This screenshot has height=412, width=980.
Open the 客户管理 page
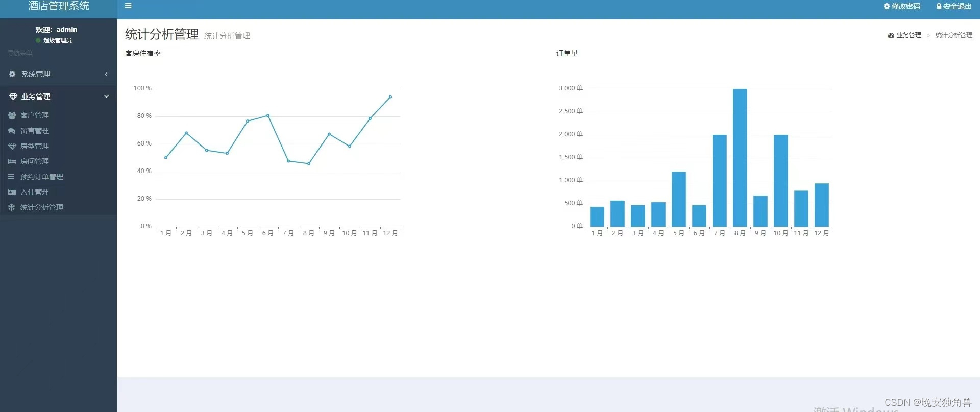35,115
